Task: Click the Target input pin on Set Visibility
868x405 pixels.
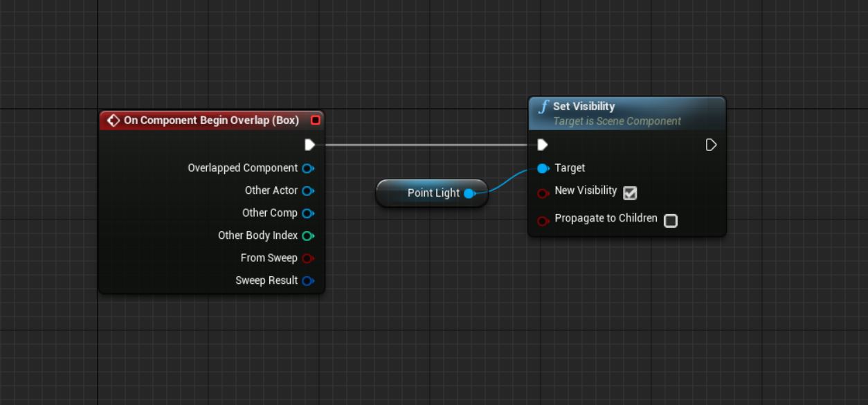Action: 543,168
